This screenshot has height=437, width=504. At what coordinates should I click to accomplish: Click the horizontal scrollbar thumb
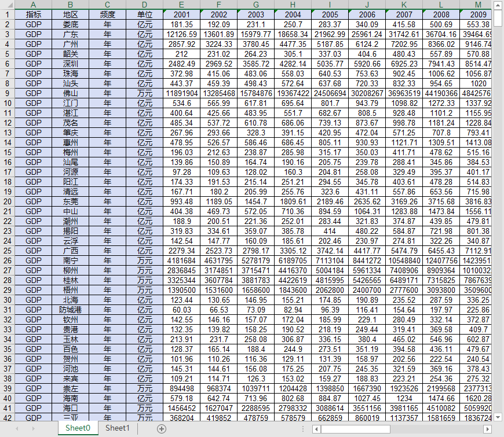click(x=356, y=429)
